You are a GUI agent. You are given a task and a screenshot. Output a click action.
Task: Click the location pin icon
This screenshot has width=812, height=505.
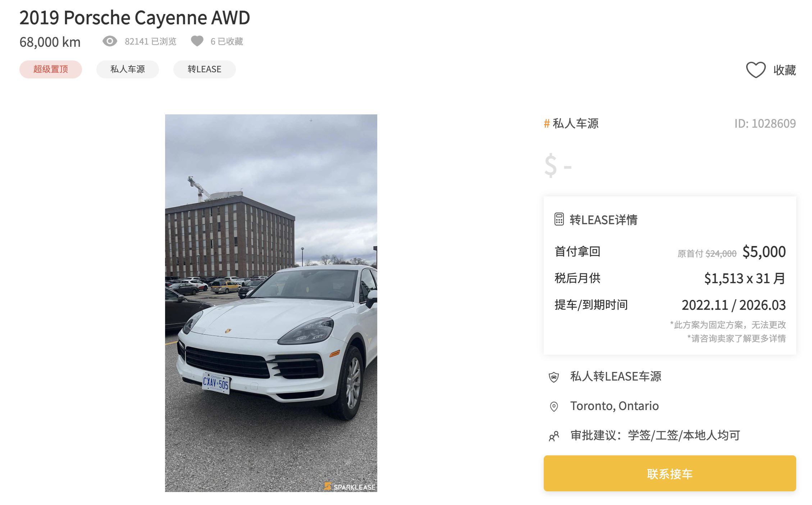(554, 406)
